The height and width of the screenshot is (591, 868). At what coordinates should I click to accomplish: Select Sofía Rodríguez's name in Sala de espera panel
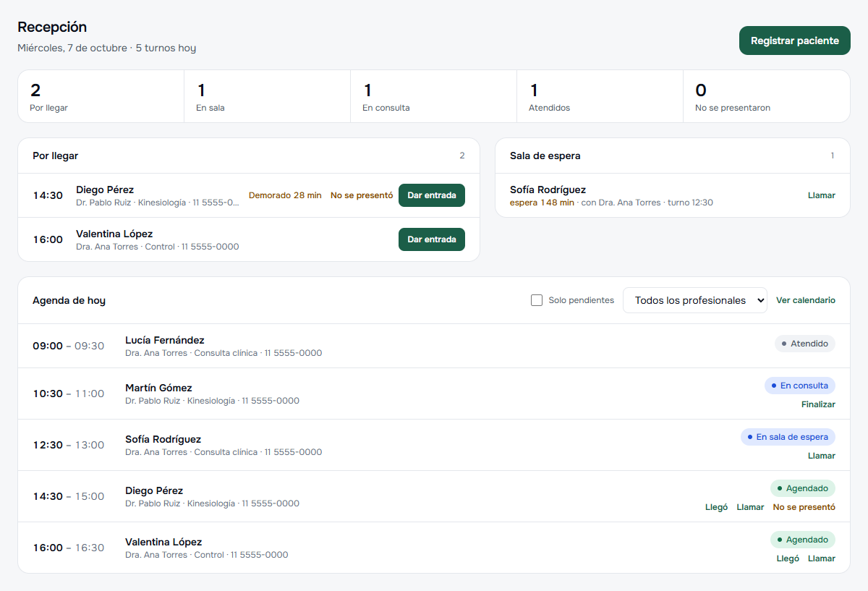click(548, 190)
